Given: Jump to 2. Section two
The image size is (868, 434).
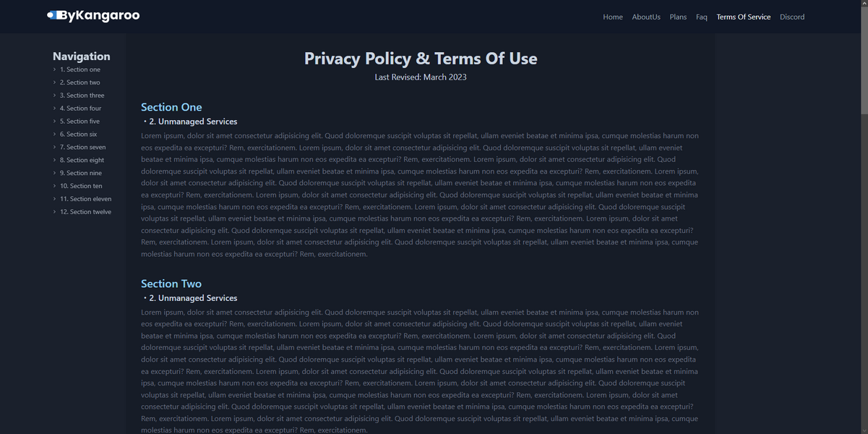Looking at the screenshot, I should [80, 82].
